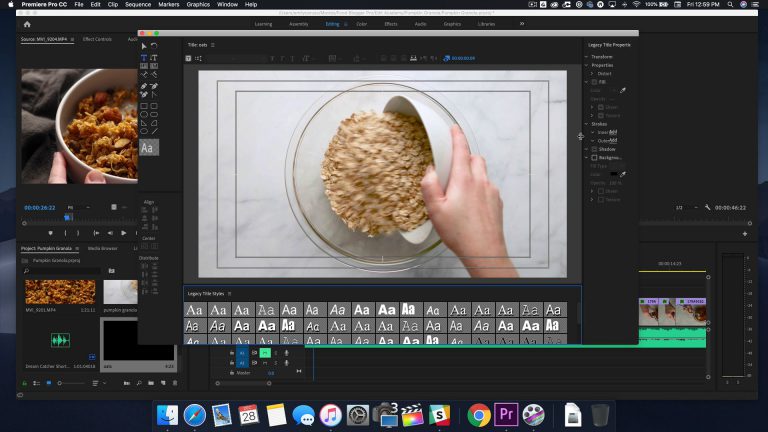This screenshot has height=432, width=768.
Task: Collapse the Properties section
Action: (586, 65)
